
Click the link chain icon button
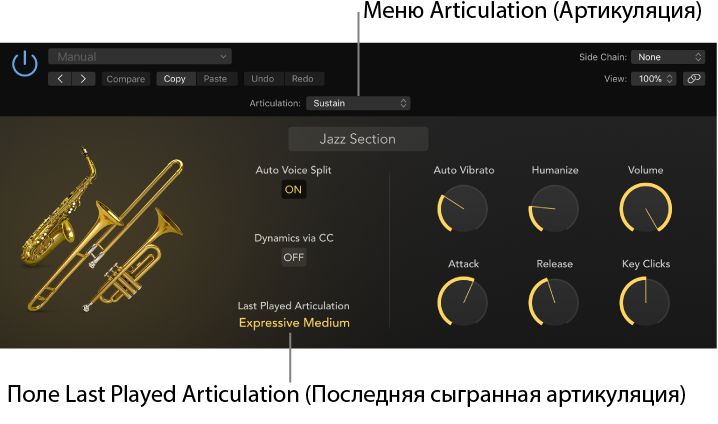coord(694,79)
